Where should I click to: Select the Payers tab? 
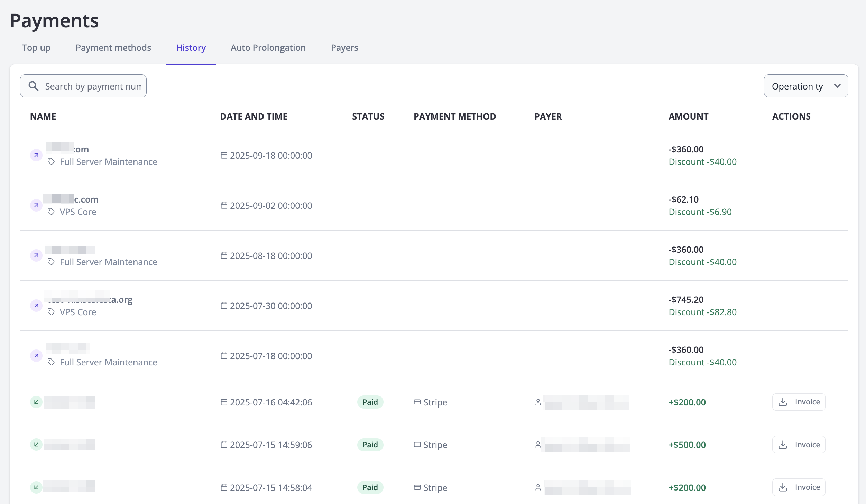pyautogui.click(x=344, y=48)
